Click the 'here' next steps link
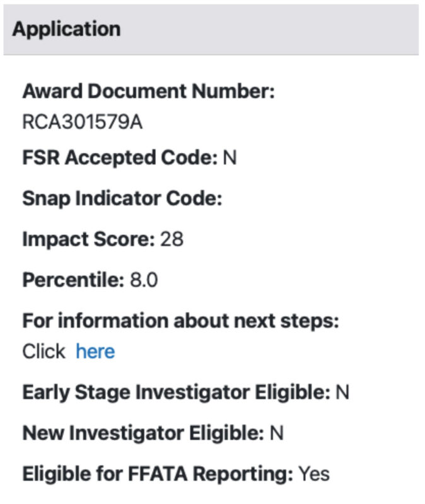This screenshot has height=504, width=425. (95, 351)
